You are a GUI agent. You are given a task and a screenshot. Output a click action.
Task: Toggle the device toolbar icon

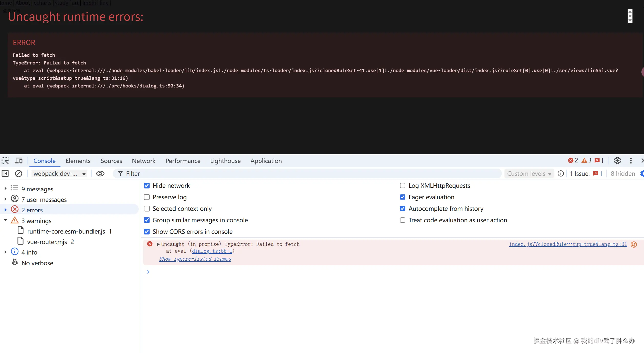[19, 161]
